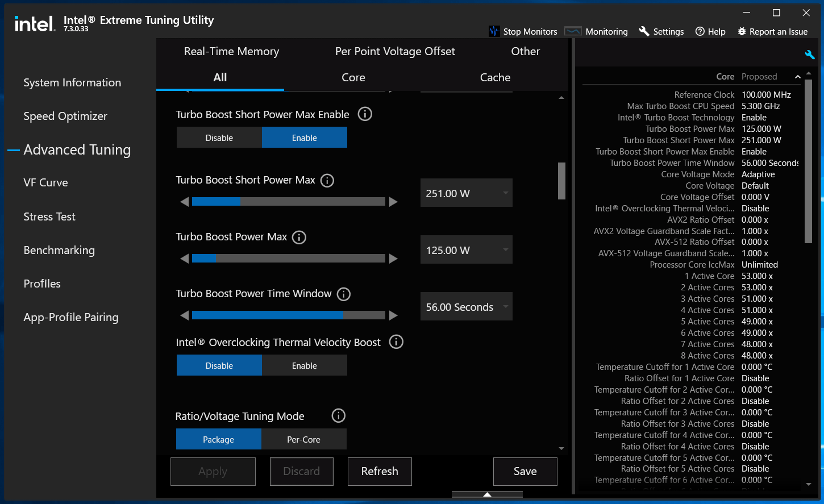Click the Help question mark icon

(x=700, y=31)
